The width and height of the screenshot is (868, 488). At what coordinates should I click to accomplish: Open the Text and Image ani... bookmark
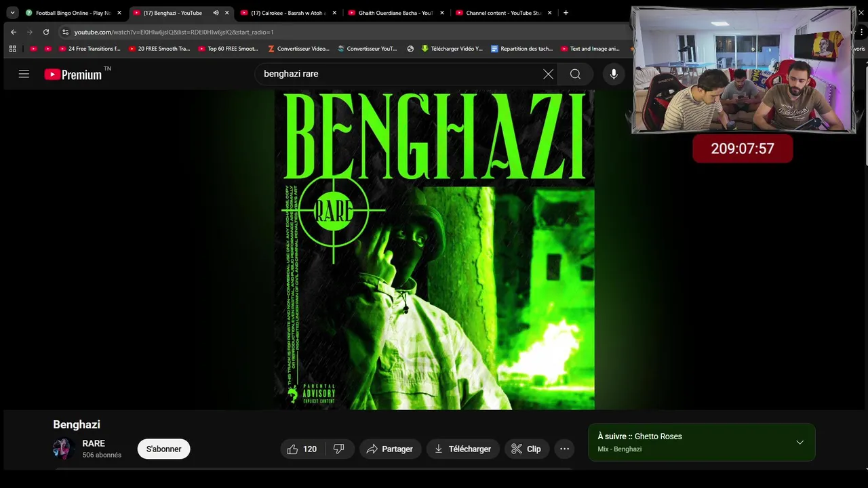[590, 49]
